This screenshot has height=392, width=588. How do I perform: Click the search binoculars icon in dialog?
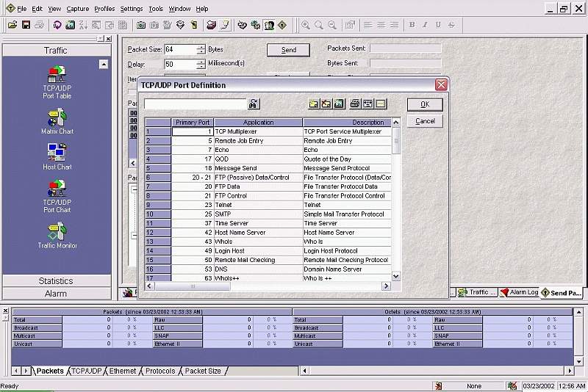254,104
